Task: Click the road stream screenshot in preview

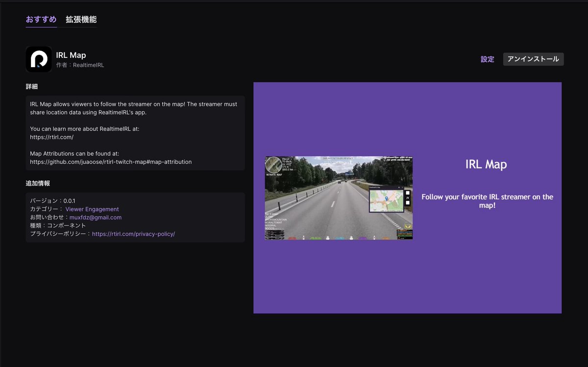Action: point(339,198)
